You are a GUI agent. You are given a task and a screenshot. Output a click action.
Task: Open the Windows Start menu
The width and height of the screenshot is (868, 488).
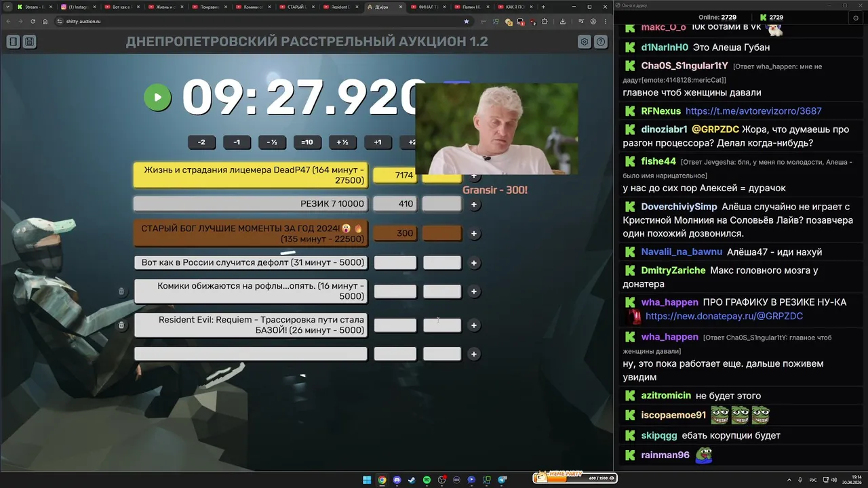pyautogui.click(x=367, y=480)
